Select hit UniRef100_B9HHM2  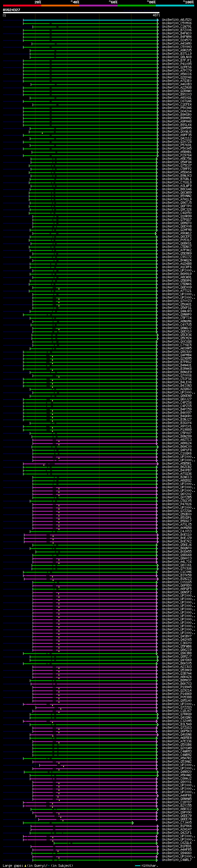coord(177,118)
